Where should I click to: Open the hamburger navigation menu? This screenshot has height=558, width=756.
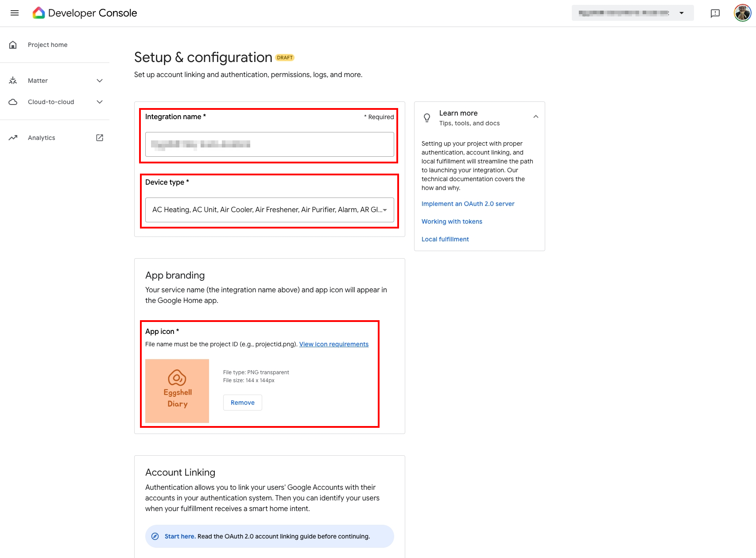(x=15, y=13)
